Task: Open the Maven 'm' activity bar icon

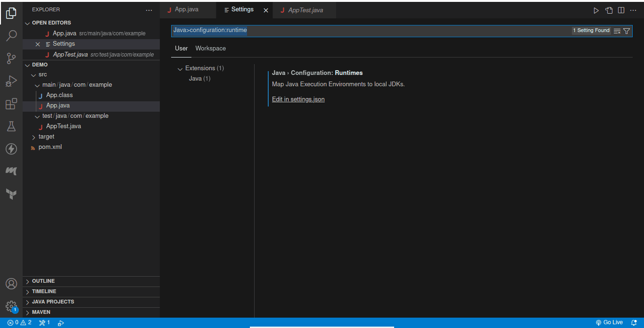Action: 11,171
